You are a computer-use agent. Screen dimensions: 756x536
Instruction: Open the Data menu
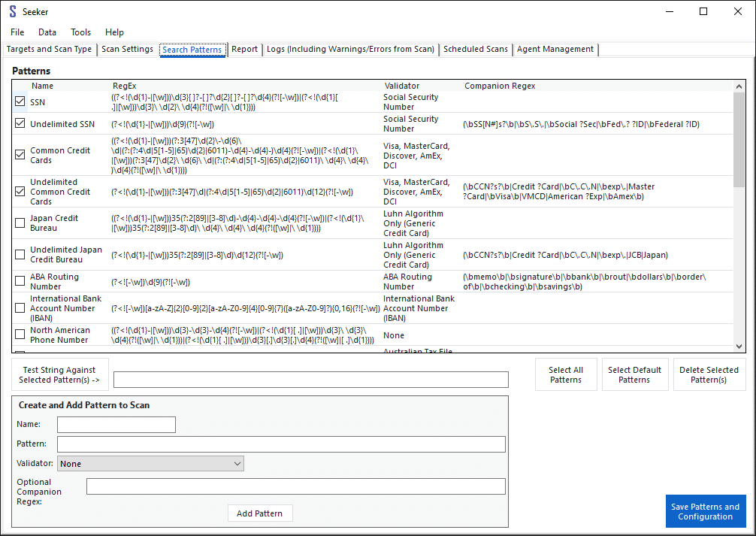(47, 32)
